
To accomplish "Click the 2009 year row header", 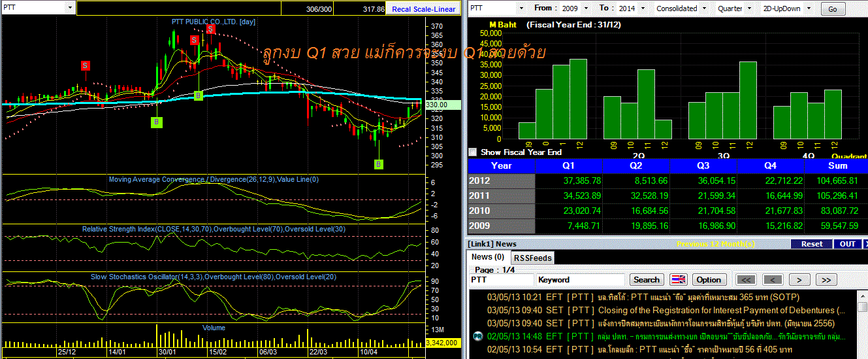I will [501, 226].
